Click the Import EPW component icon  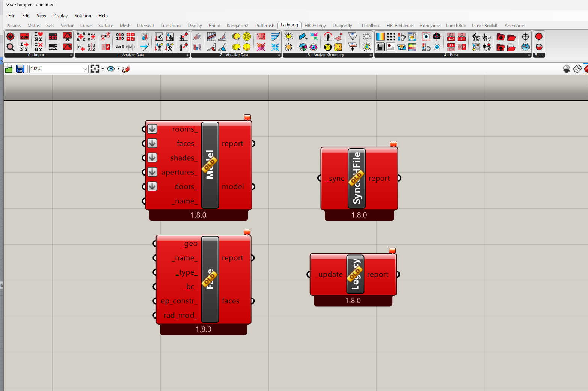(x=24, y=37)
